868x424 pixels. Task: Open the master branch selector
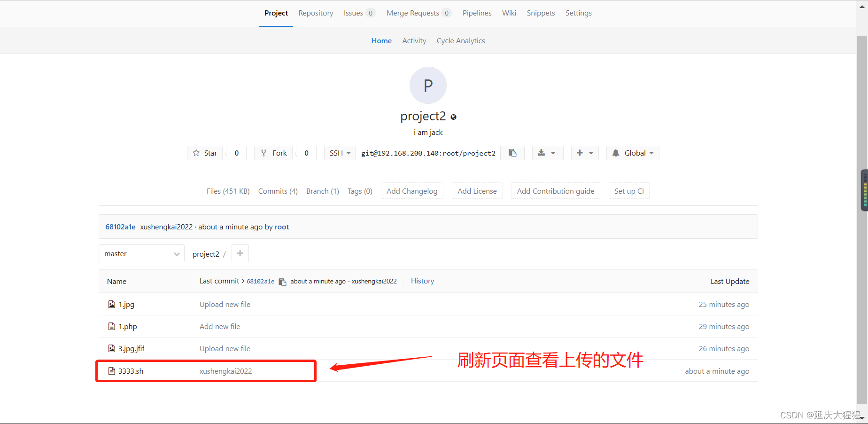141,253
